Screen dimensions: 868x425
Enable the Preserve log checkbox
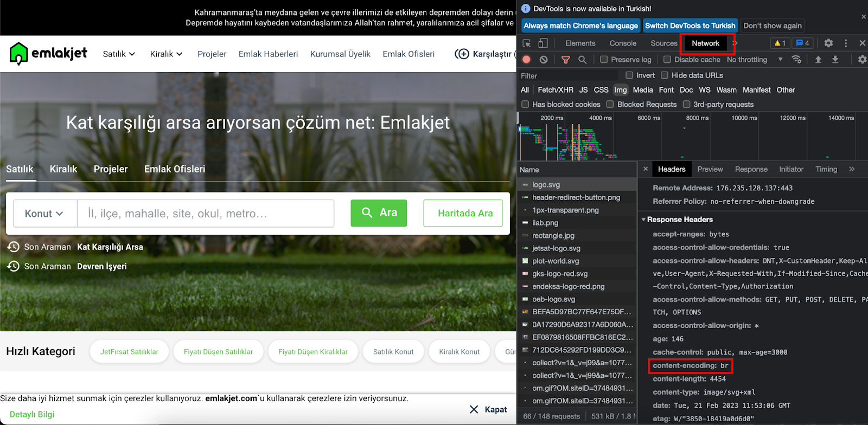tap(604, 60)
